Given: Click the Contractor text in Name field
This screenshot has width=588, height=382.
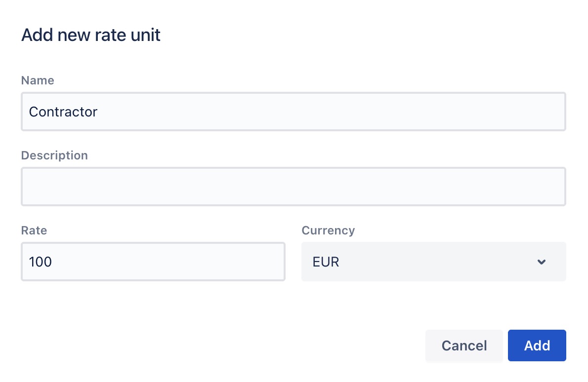Looking at the screenshot, I should [63, 112].
